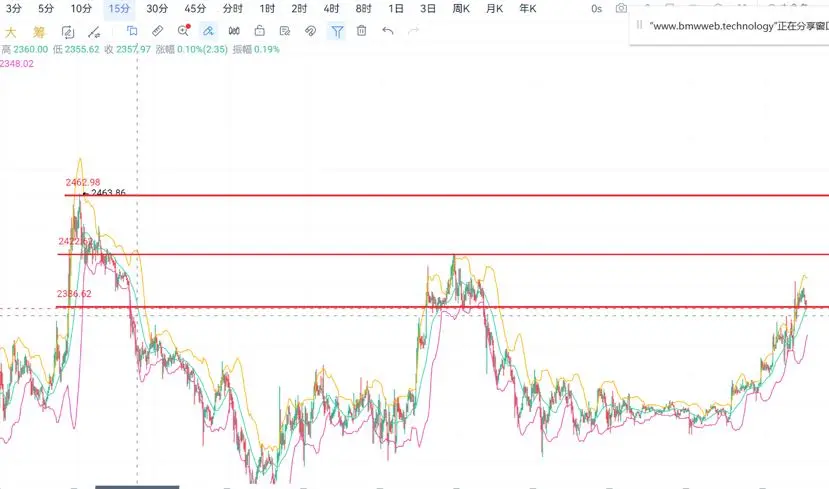
Task: Click the 高 2360.00 high price value
Action: [x=25, y=49]
